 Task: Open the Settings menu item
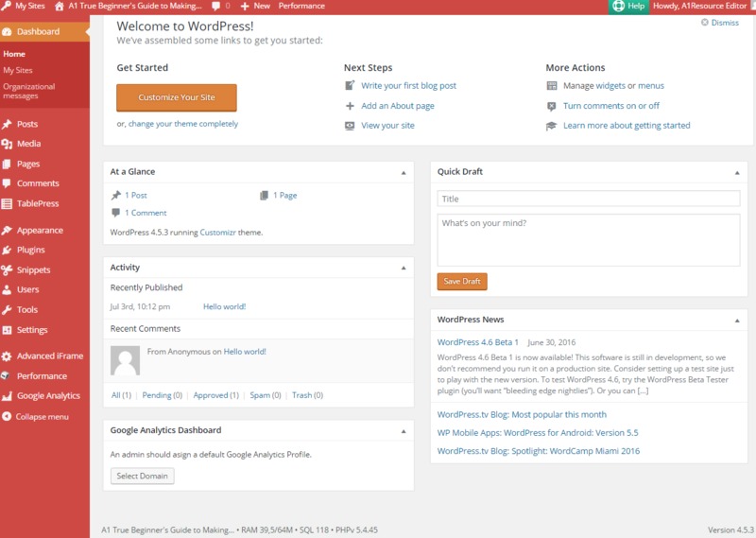tap(32, 330)
